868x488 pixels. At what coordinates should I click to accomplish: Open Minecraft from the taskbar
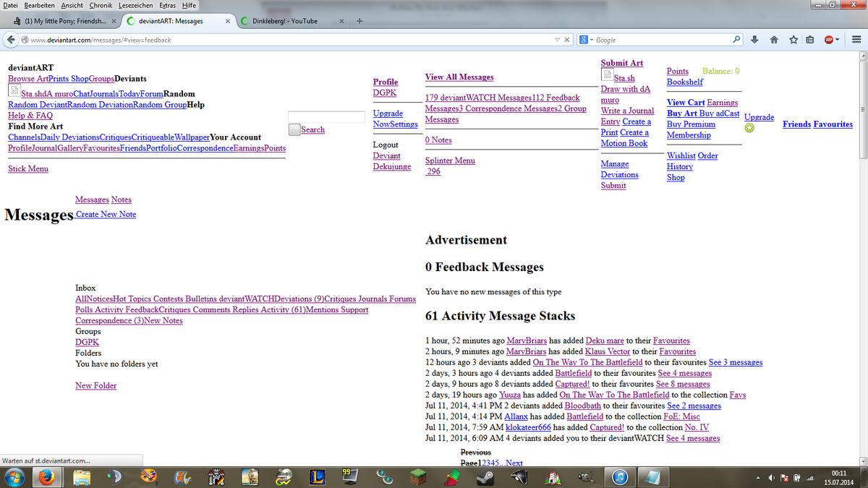(x=417, y=477)
